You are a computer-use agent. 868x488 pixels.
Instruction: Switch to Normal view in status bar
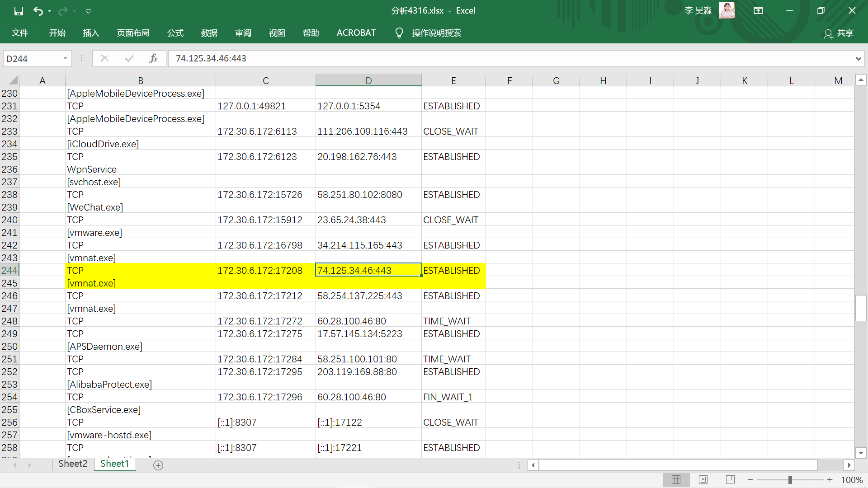[x=676, y=480]
